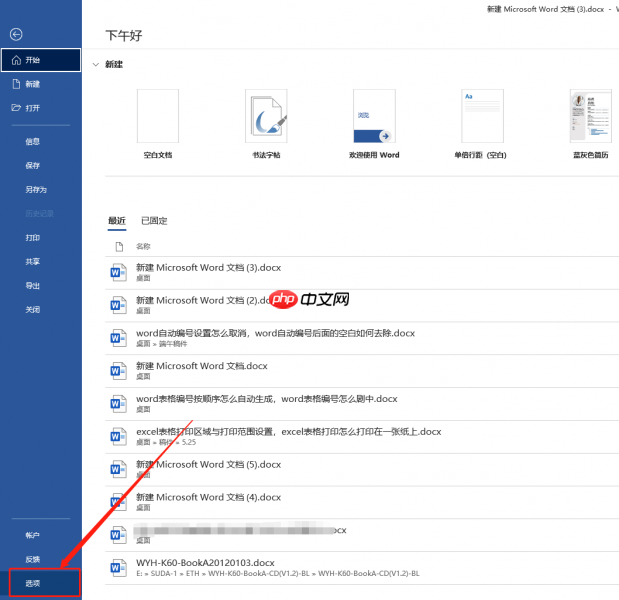Open the 反馈 page
This screenshot has width=619, height=600.
tap(32, 559)
